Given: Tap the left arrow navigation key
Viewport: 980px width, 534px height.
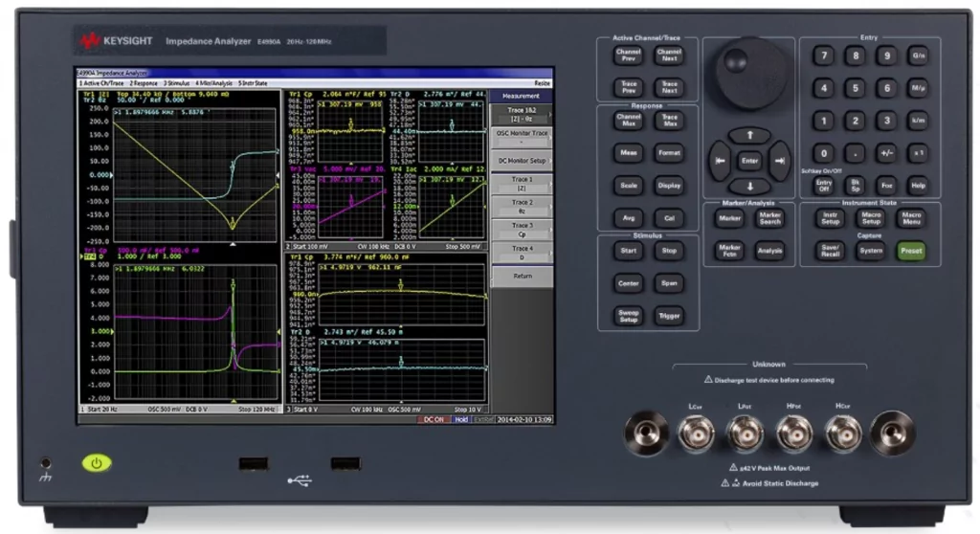Looking at the screenshot, I should coord(720,161).
